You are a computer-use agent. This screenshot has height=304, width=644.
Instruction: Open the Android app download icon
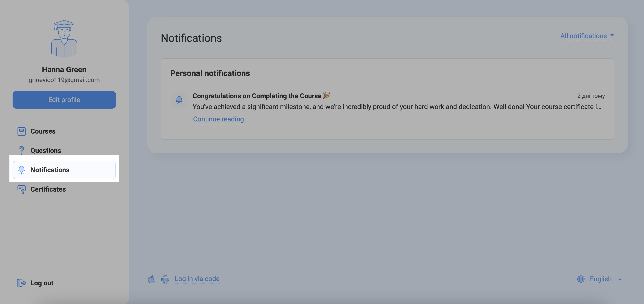click(165, 279)
